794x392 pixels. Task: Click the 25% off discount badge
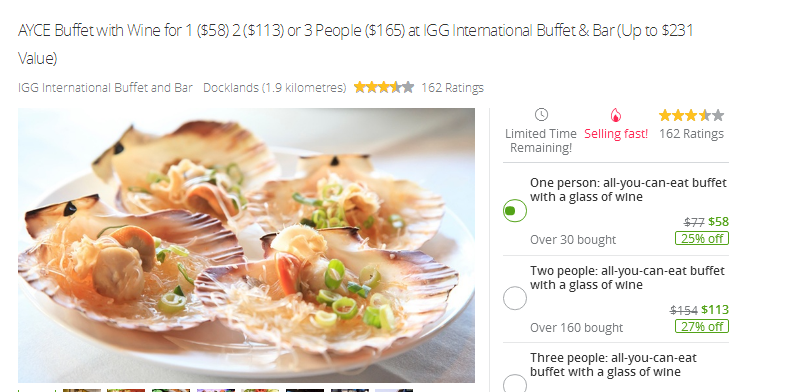pyautogui.click(x=702, y=238)
